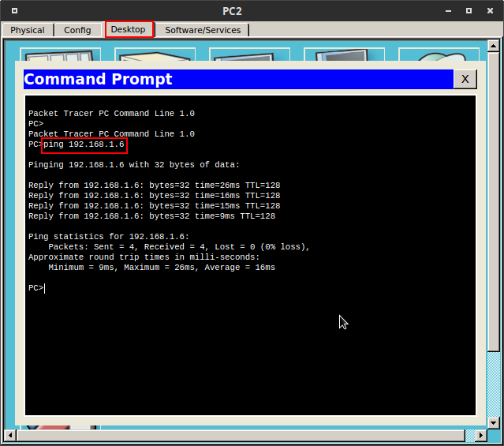
Task: Select the Desktop tab
Action: [x=129, y=29]
